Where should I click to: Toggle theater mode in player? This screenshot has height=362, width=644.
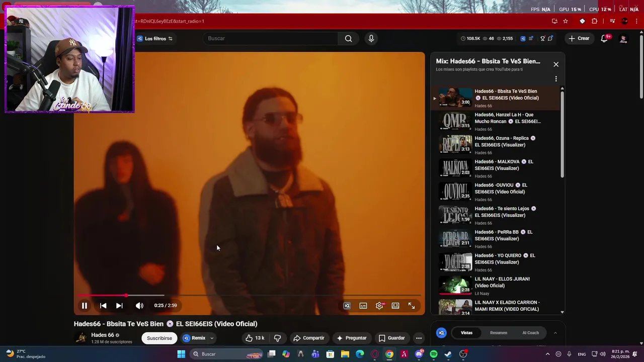(395, 306)
